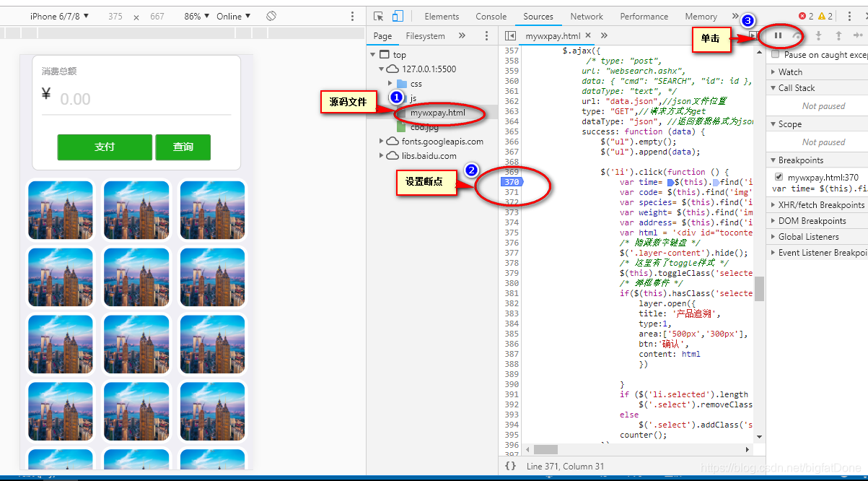Uncheck the mywxpay.html:370 breakpoint checkbox
The image size is (868, 481).
pos(779,177)
